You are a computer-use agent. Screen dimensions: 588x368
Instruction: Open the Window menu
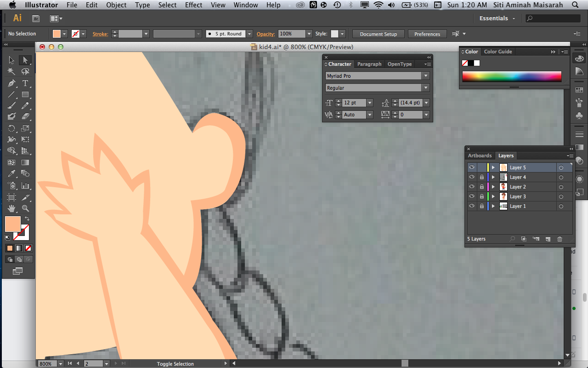pos(246,5)
